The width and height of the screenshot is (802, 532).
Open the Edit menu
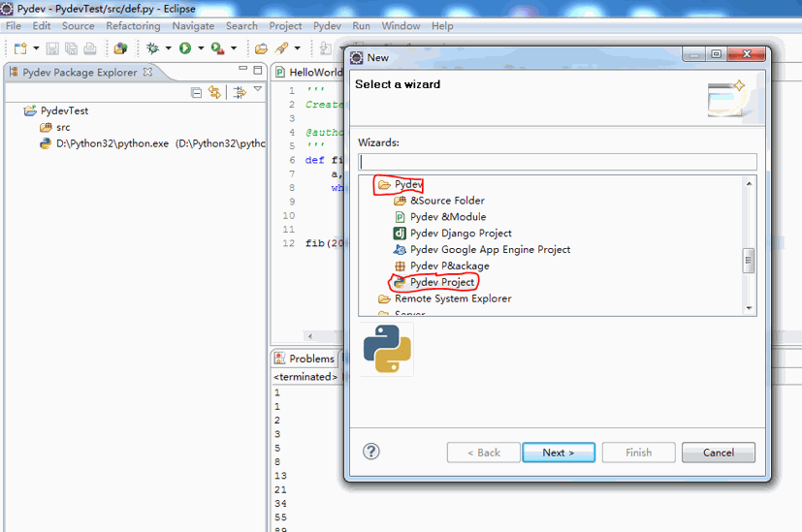click(x=42, y=26)
